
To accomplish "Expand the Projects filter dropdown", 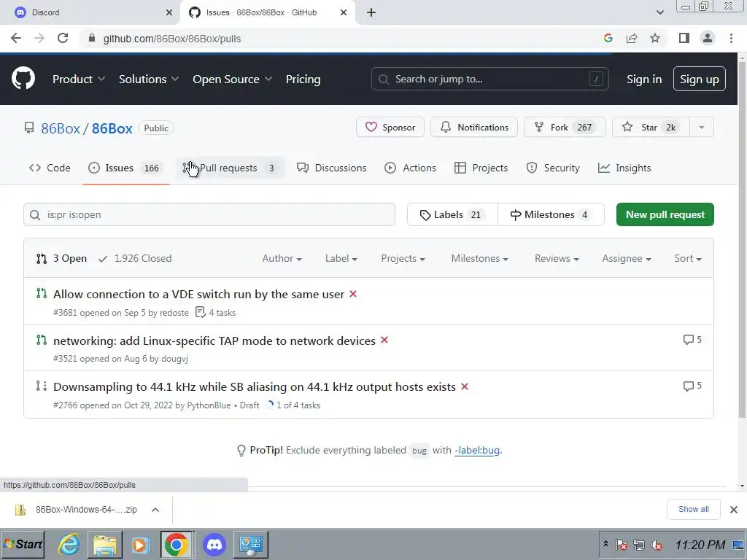I will [403, 258].
